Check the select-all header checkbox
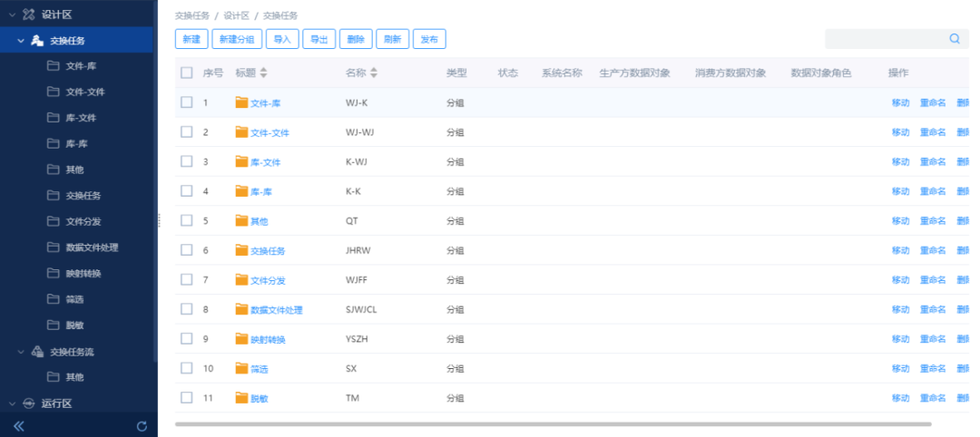This screenshot has height=437, width=980. point(187,73)
